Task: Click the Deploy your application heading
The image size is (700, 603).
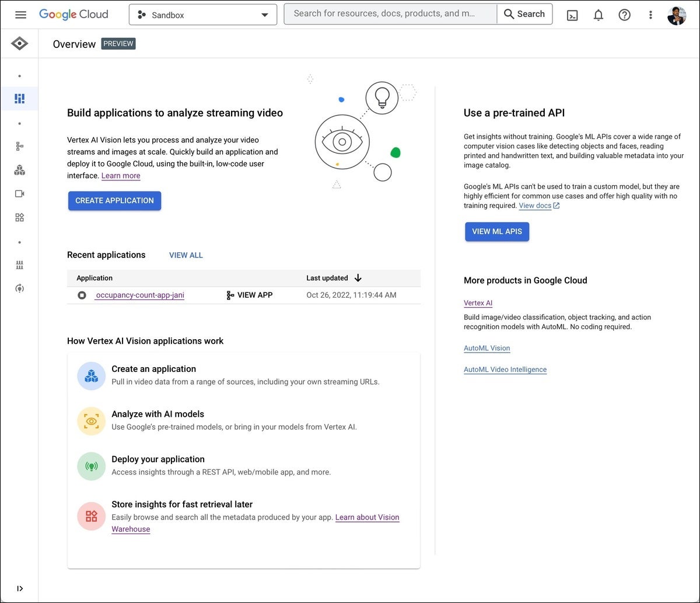Action: (x=158, y=459)
